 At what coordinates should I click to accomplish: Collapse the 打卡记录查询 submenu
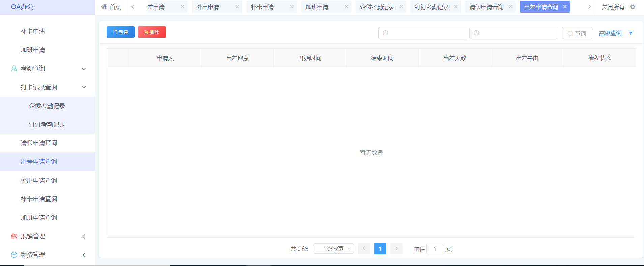point(84,87)
